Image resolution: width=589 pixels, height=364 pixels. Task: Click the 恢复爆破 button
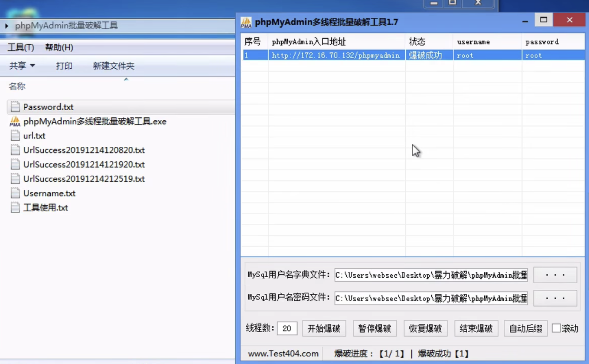point(425,328)
